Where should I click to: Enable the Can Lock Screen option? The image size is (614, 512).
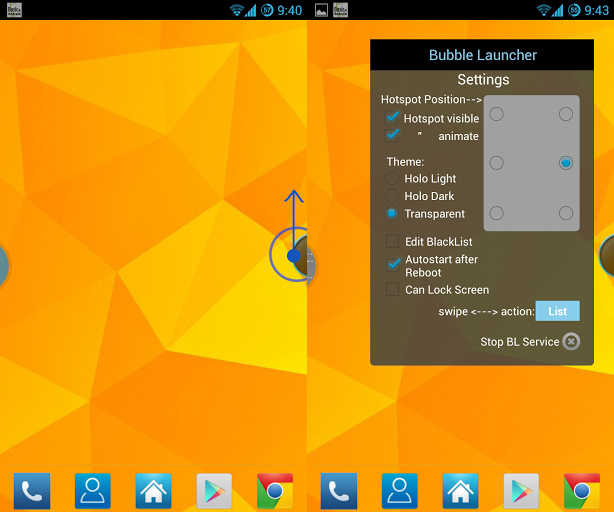393,290
